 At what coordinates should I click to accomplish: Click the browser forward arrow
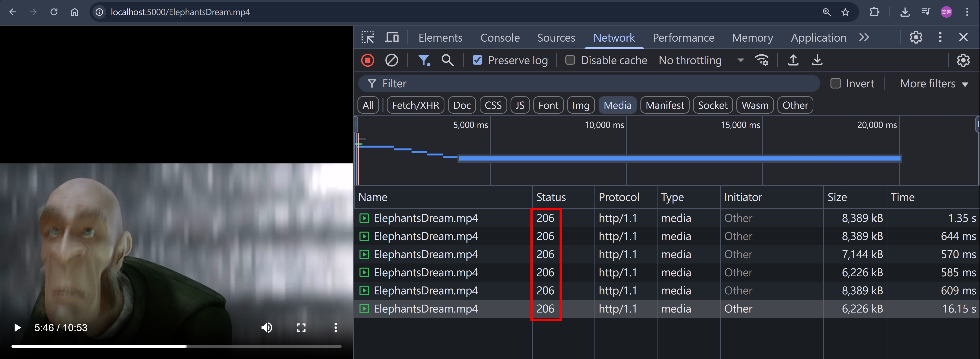pos(33,12)
